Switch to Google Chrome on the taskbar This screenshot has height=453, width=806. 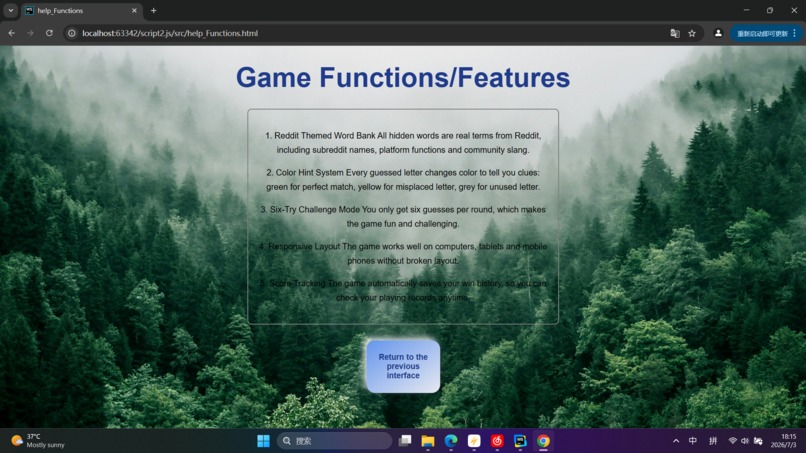click(543, 441)
